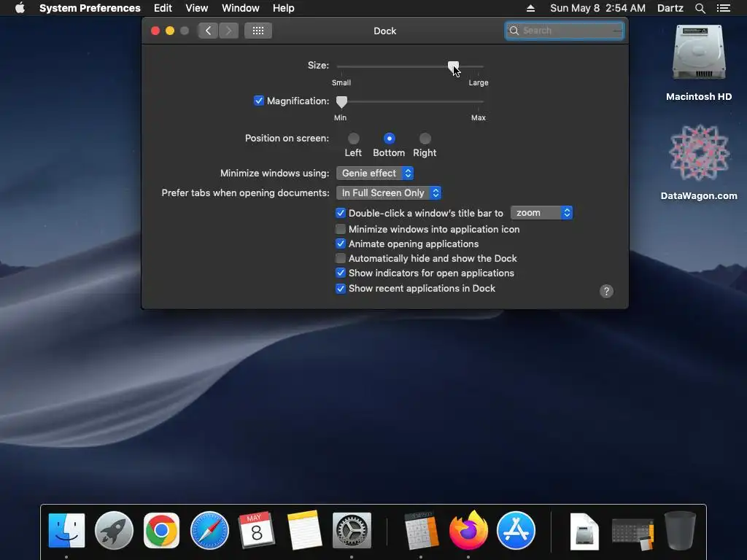Image resolution: width=747 pixels, height=560 pixels.
Task: Open In Full Screen Only dropdown
Action: 389,192
